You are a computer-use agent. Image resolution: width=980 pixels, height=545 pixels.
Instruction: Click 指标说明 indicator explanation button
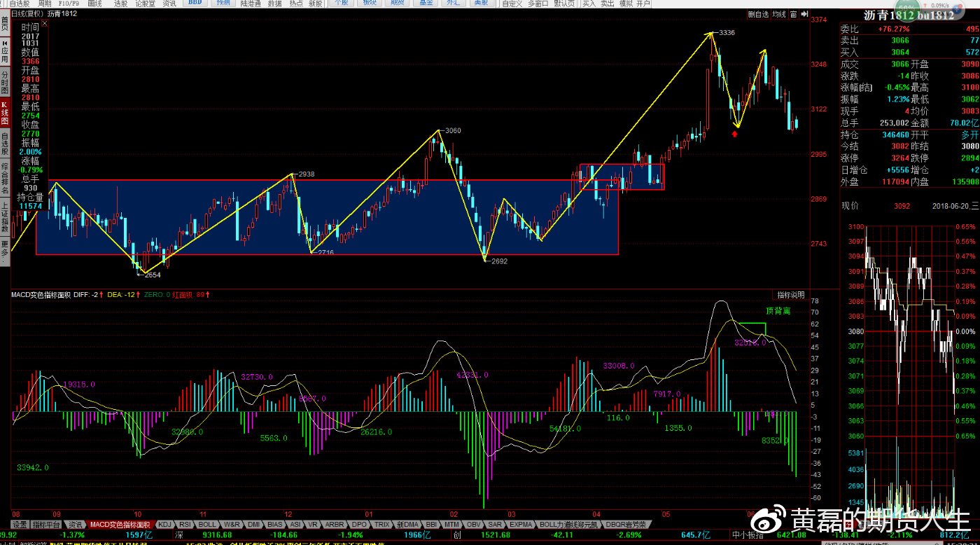[x=791, y=295]
